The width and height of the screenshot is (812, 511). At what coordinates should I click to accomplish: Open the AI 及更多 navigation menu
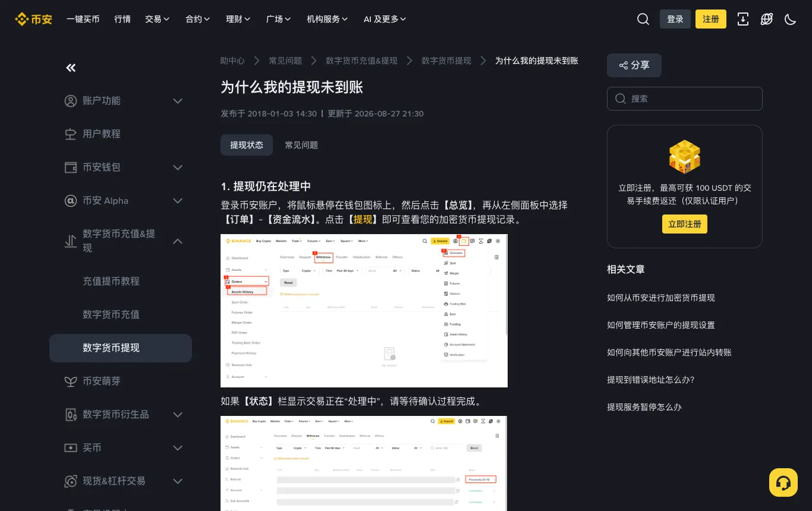point(385,19)
